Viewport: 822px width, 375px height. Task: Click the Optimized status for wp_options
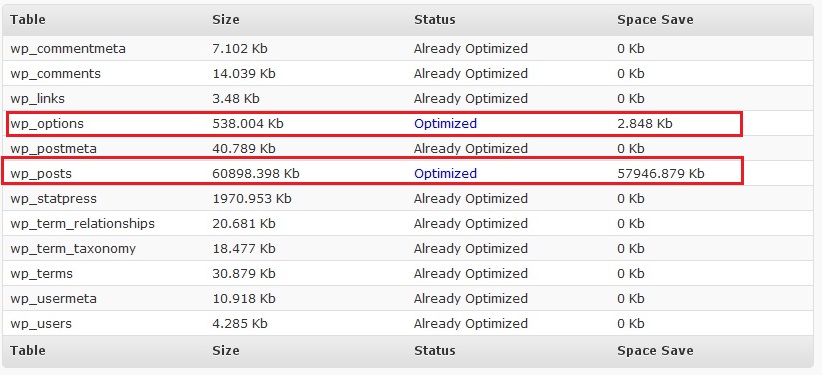pos(445,124)
